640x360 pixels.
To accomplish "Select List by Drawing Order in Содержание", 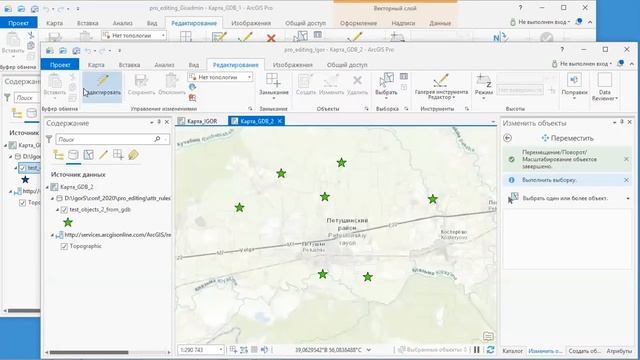I will click(58, 155).
